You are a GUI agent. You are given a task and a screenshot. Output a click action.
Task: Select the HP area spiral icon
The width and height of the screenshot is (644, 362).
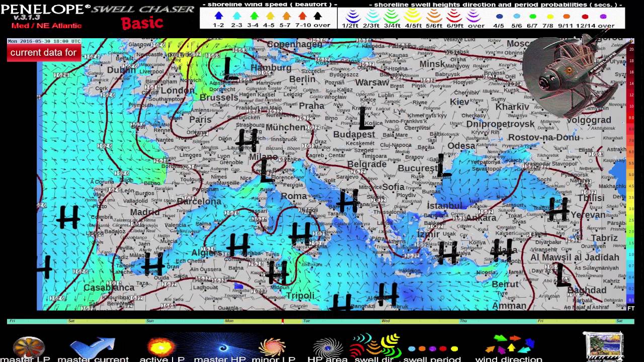click(327, 347)
